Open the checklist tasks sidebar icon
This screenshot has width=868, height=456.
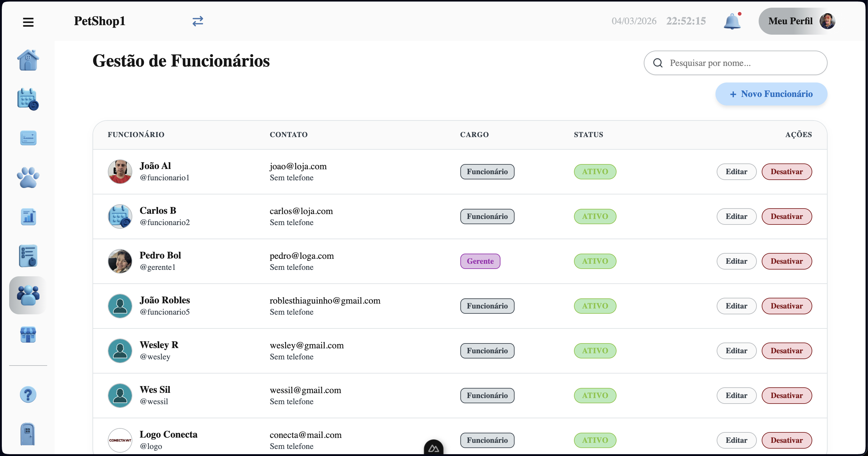click(28, 256)
